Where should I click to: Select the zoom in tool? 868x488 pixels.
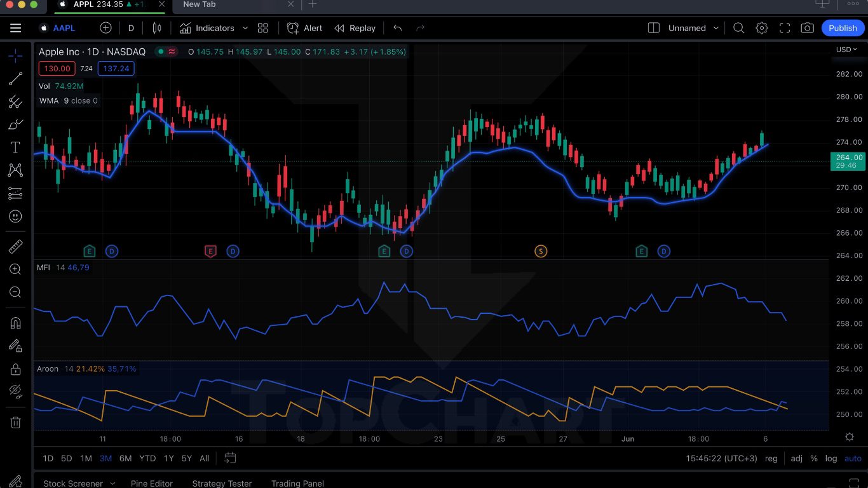point(15,269)
